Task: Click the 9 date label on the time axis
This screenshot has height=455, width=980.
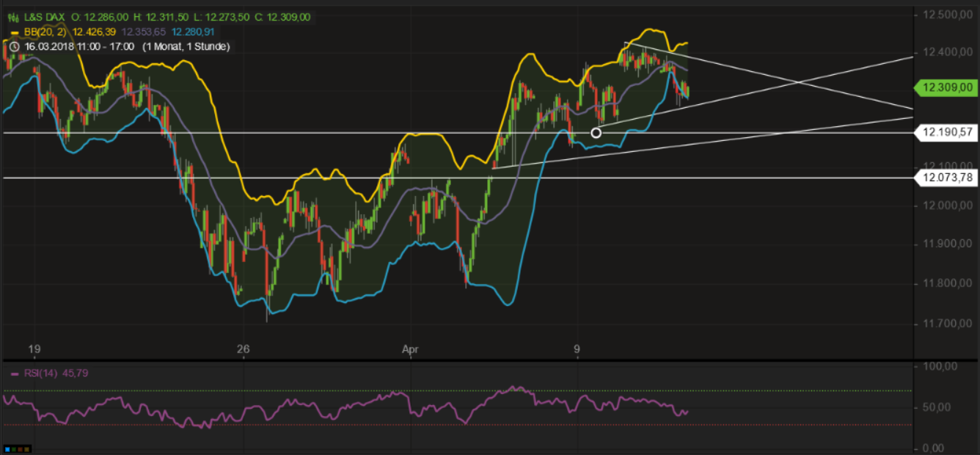Action: pos(577,349)
